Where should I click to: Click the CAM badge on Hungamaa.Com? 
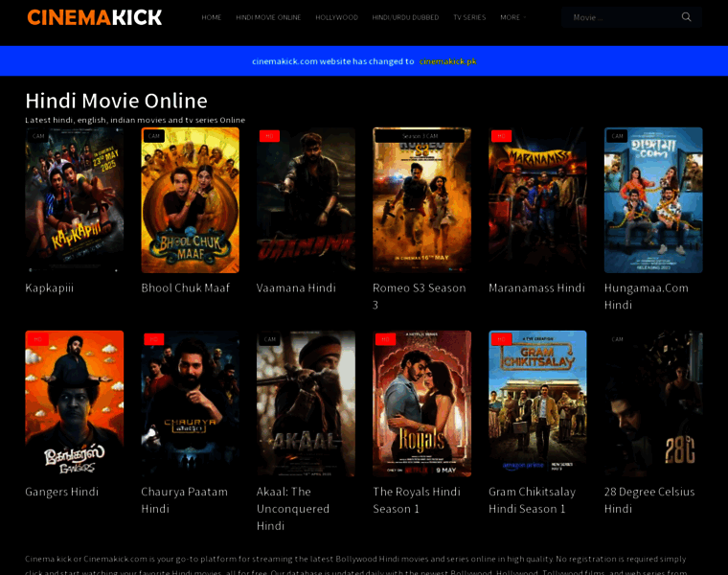(618, 136)
